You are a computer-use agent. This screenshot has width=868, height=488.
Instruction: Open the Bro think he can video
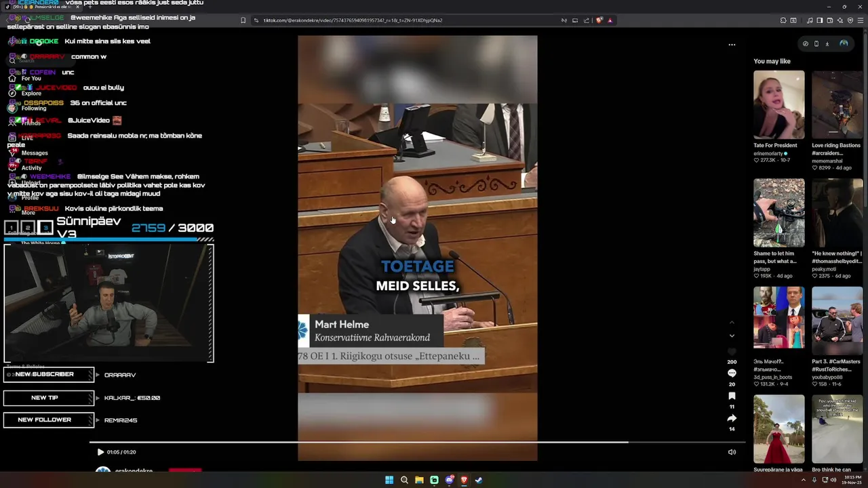837,429
